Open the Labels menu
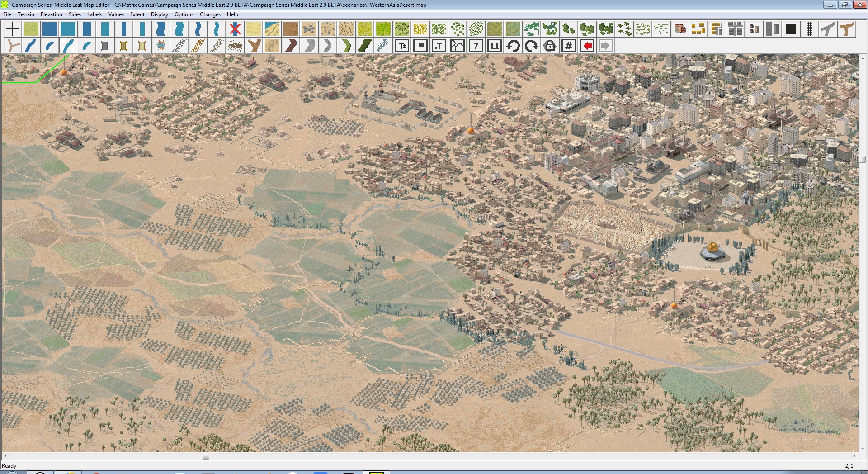This screenshot has width=868, height=474. click(94, 14)
